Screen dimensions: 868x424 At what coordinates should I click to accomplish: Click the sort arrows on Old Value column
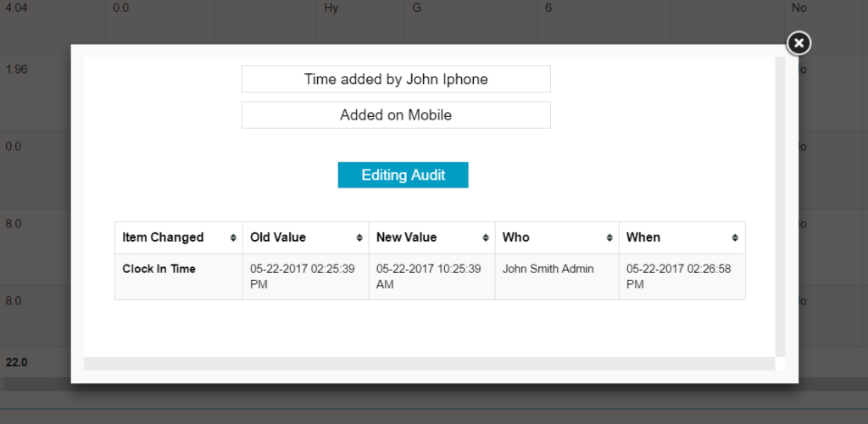[359, 238]
